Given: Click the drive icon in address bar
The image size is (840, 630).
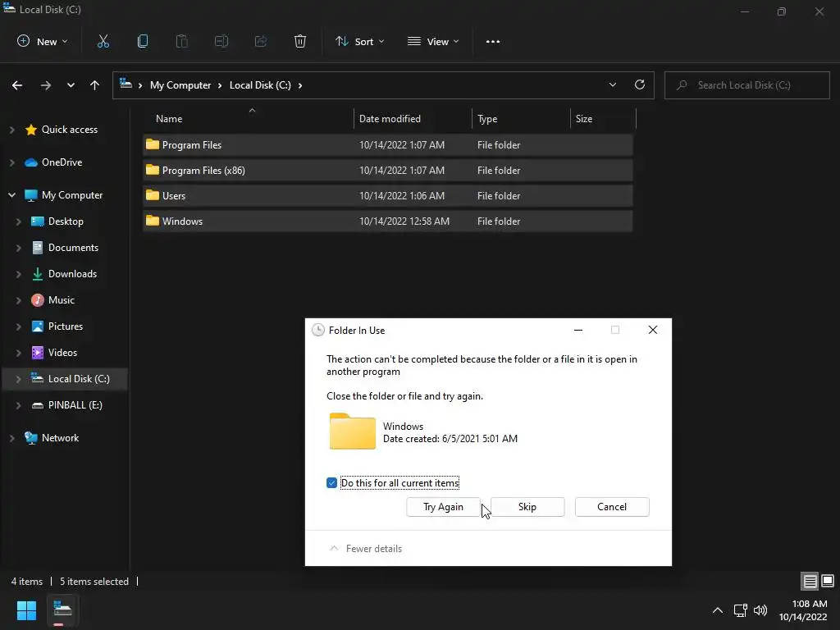Looking at the screenshot, I should [x=126, y=84].
